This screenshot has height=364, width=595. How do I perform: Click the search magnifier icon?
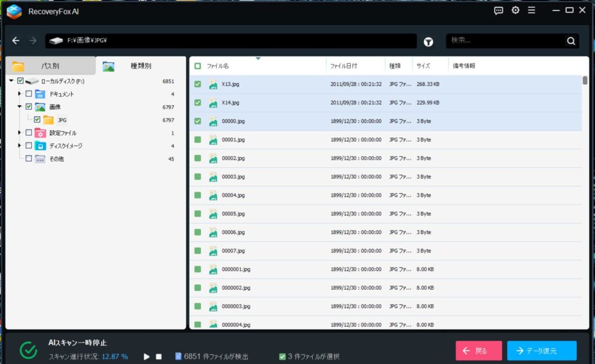pos(571,41)
